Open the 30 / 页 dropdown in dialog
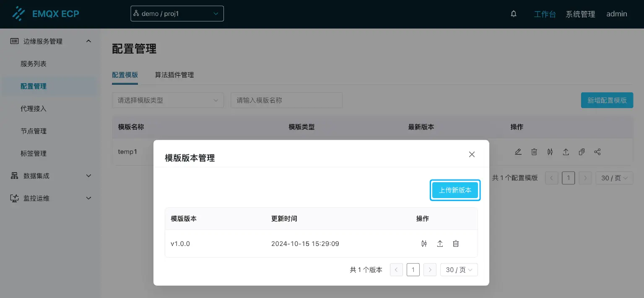Image resolution: width=644 pixels, height=298 pixels. 459,270
